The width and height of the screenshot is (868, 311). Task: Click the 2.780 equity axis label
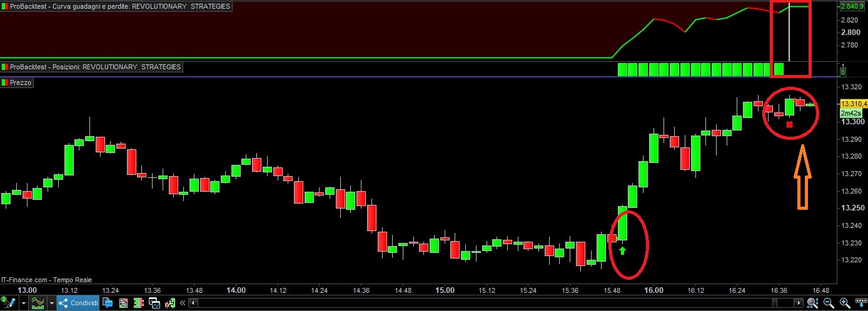850,46
